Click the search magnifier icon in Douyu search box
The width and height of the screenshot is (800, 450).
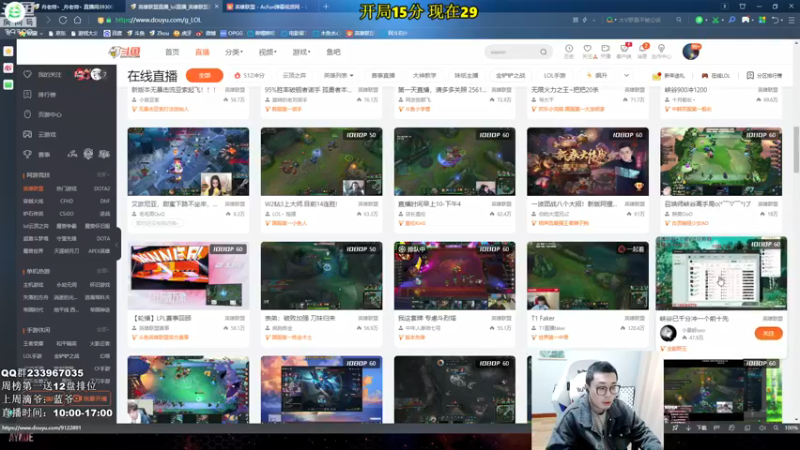[x=543, y=52]
